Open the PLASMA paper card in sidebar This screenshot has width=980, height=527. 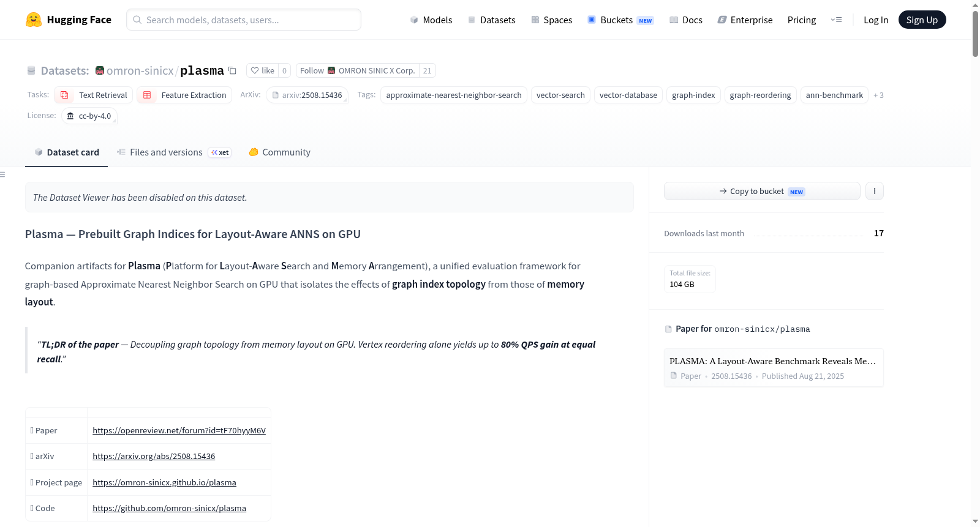774,368
